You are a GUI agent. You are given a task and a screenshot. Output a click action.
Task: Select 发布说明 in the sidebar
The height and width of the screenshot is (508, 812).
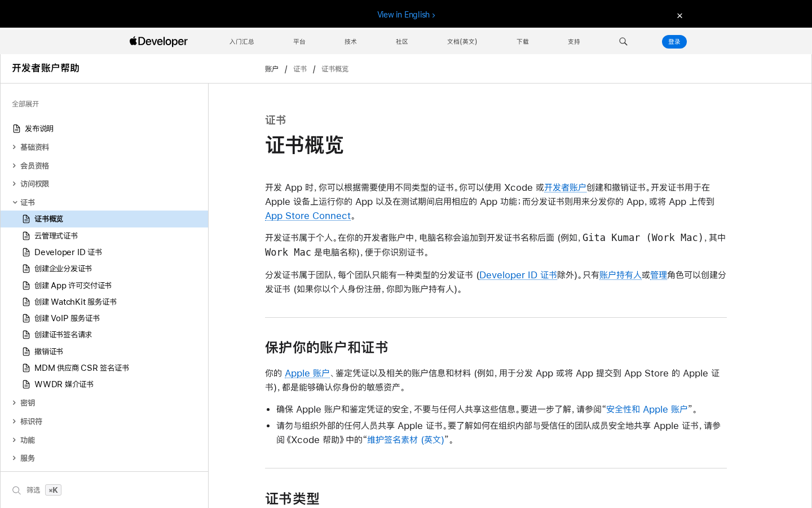[x=39, y=129]
